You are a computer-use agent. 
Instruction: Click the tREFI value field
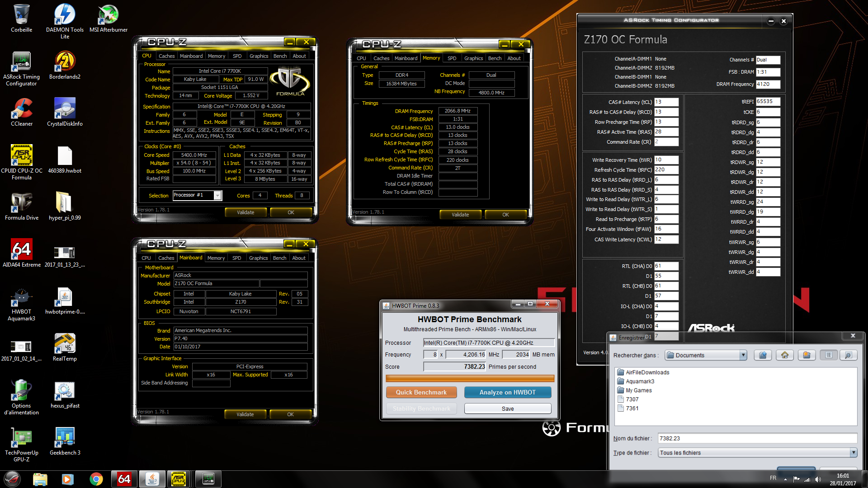click(768, 102)
